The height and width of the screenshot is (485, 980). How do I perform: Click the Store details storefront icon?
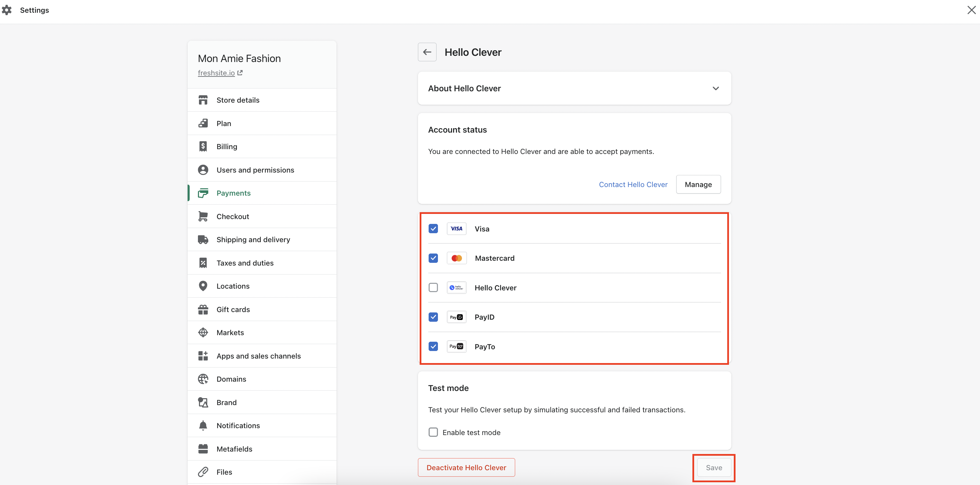pos(203,100)
